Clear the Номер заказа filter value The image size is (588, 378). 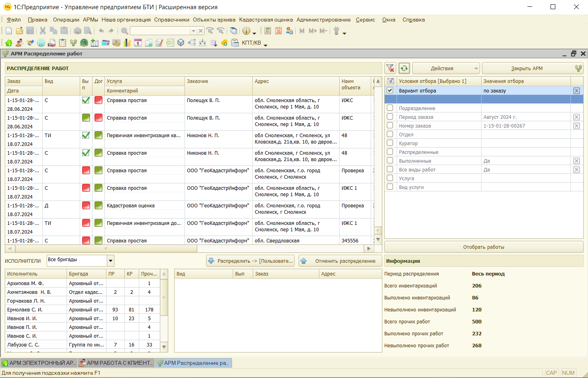tap(576, 126)
